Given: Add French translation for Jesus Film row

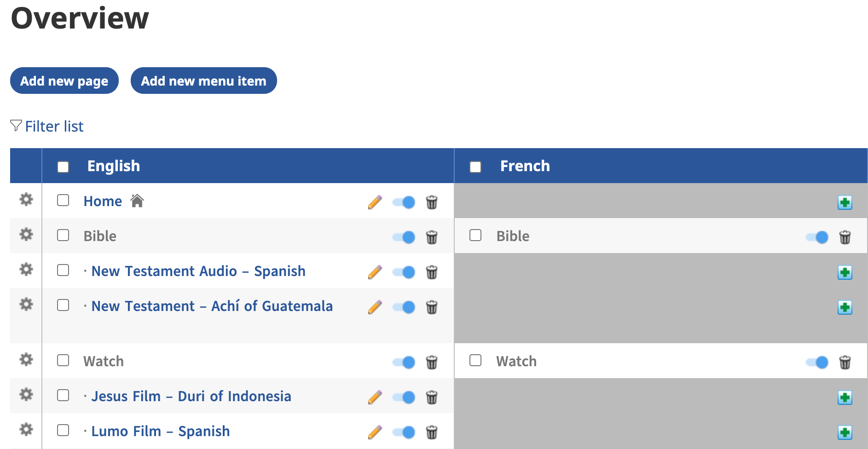Looking at the screenshot, I should [x=845, y=397].
